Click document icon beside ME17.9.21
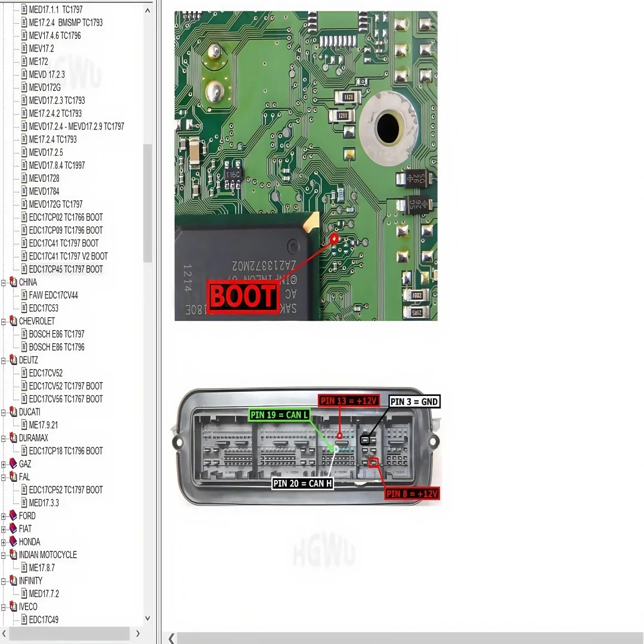The height and width of the screenshot is (644, 644). (24, 425)
